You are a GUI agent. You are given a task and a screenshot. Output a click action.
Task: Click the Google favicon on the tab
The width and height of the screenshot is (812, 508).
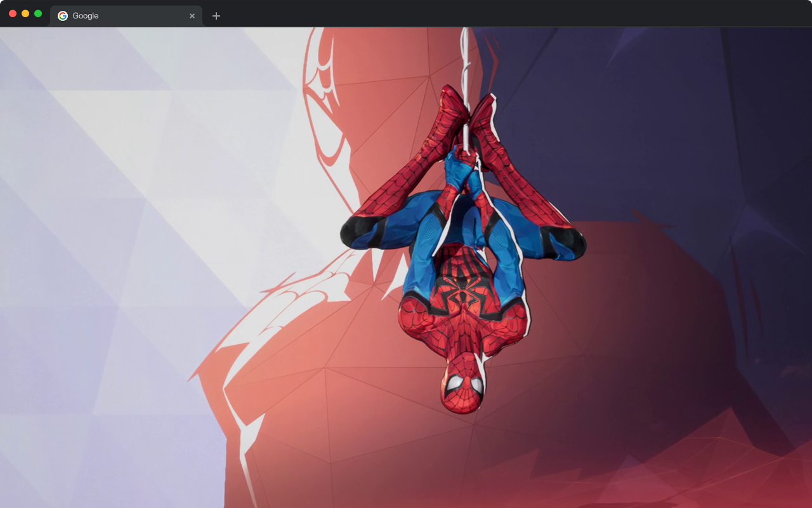(62, 15)
